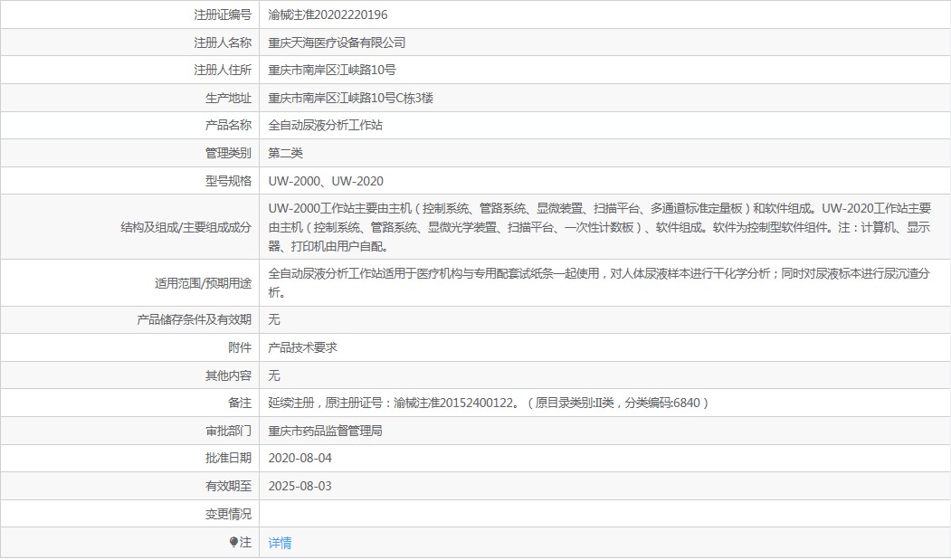Click the 其他内容 label

coord(229,375)
